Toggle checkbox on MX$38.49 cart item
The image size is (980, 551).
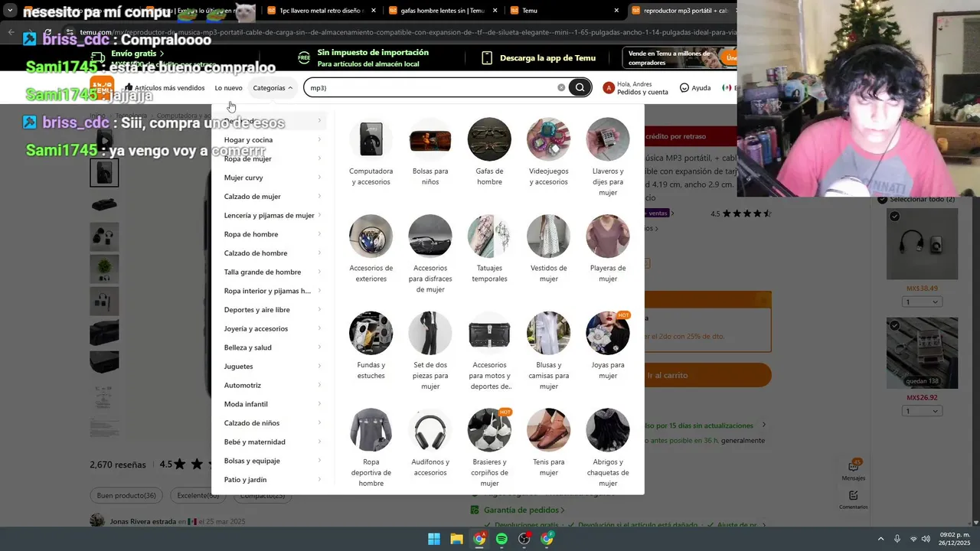[894, 217]
